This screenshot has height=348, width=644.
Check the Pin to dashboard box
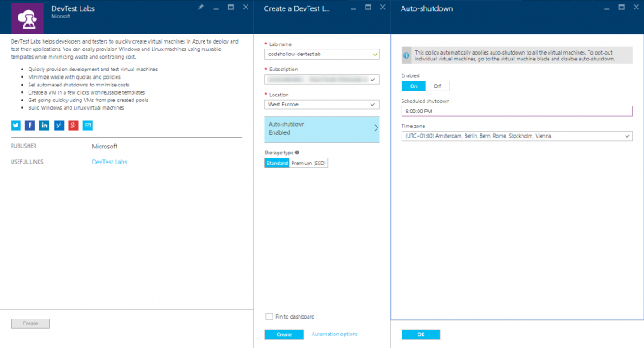(x=268, y=316)
